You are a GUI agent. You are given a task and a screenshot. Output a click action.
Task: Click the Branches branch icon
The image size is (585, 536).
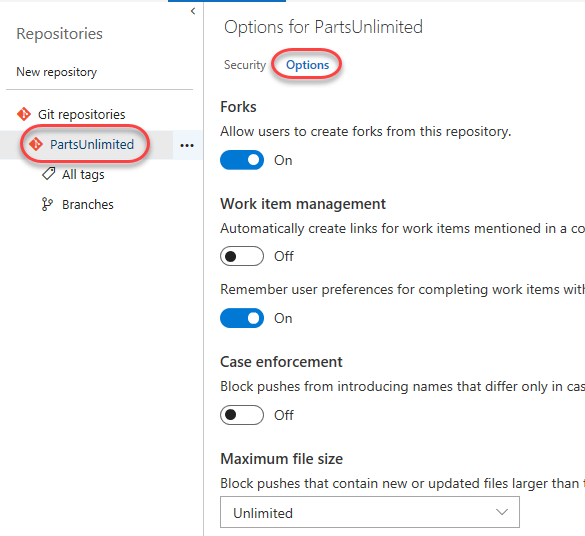pos(47,204)
